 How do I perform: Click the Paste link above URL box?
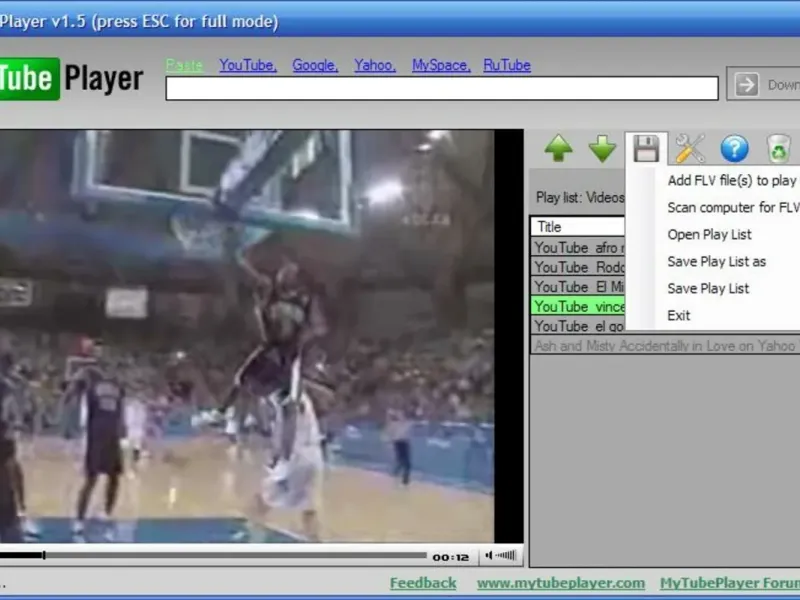pos(184,65)
